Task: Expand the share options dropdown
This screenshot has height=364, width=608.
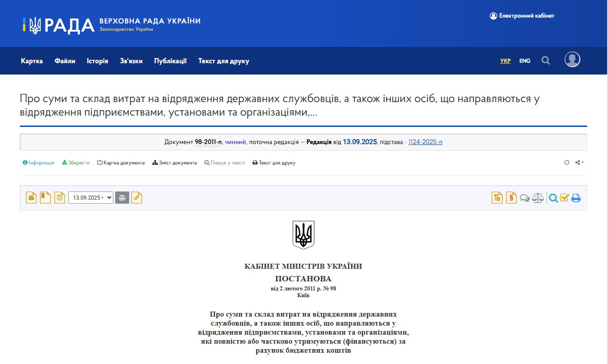Action: (x=580, y=163)
